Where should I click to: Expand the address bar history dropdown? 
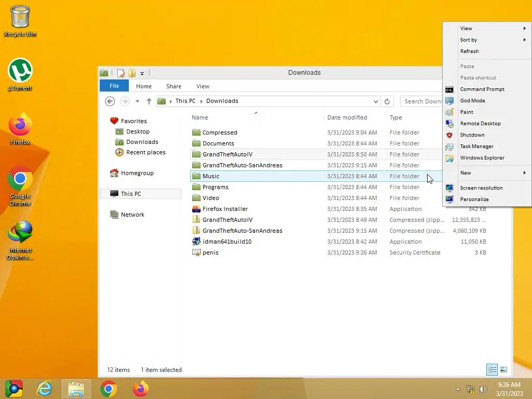coord(376,101)
